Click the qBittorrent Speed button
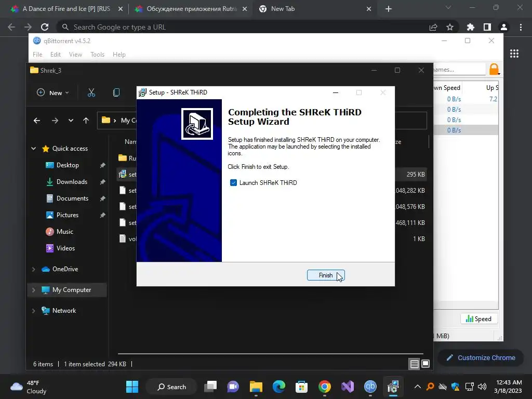 click(478, 319)
